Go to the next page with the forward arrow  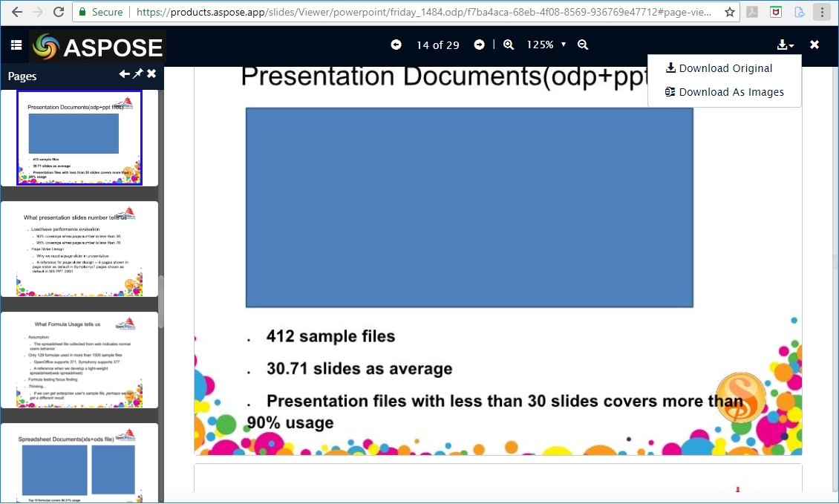(x=480, y=45)
